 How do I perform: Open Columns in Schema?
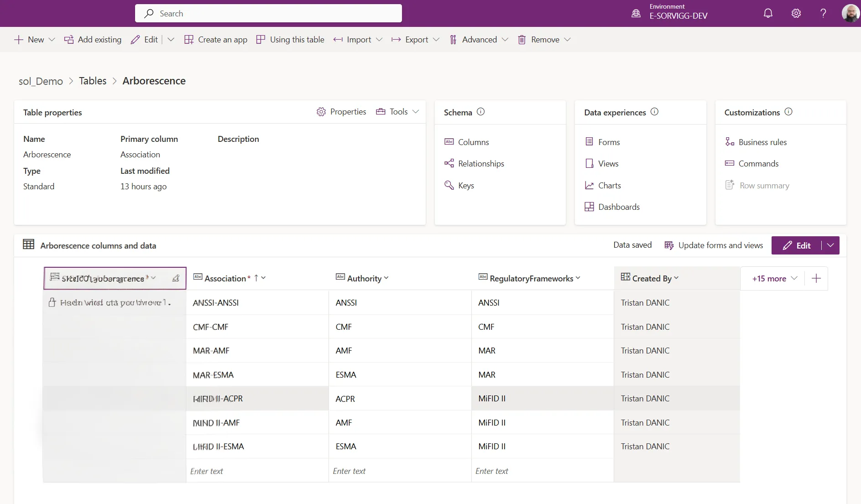466,142
